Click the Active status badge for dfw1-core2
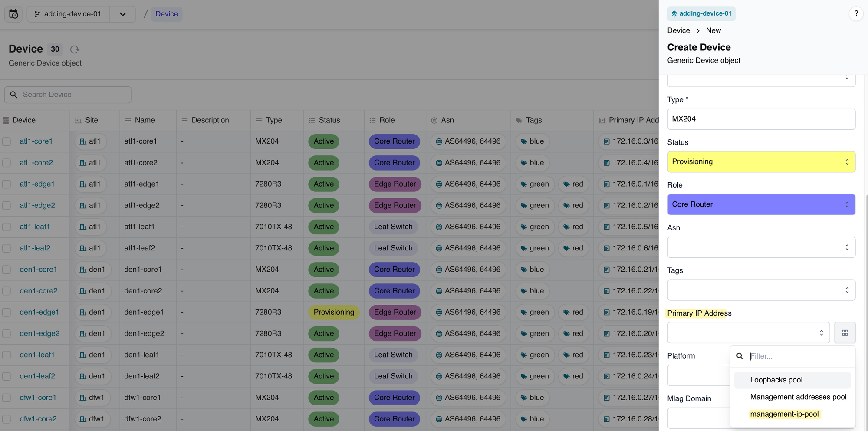 [x=324, y=419]
